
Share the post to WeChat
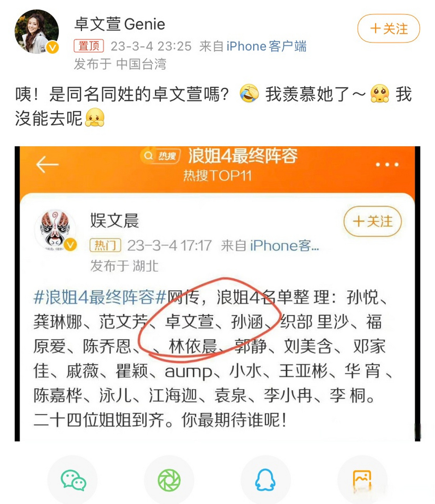[73, 480]
